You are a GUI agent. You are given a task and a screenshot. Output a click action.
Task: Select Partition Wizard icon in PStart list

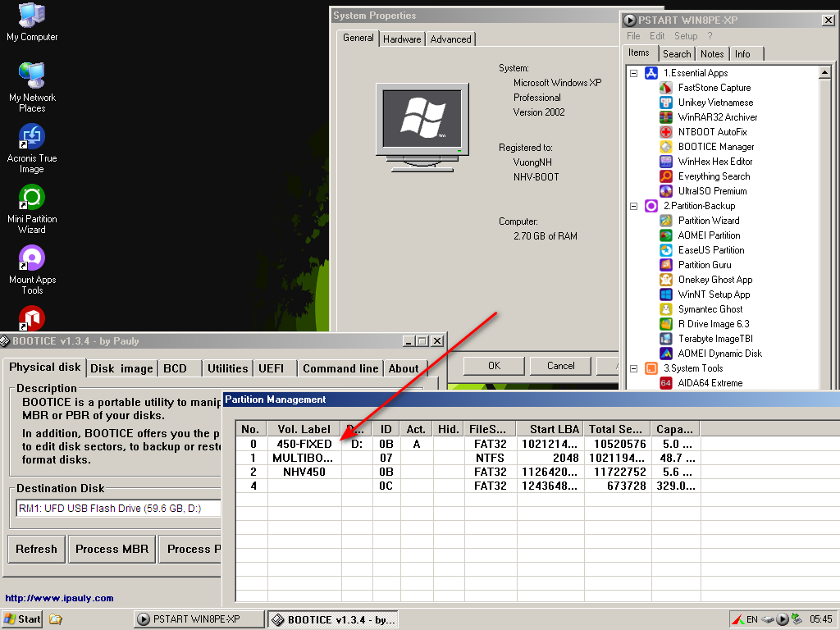pyautogui.click(x=665, y=220)
